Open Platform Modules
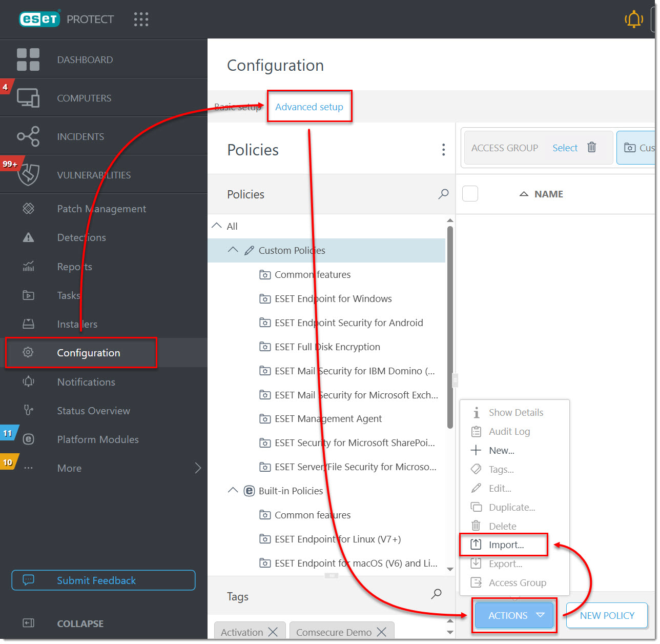The width and height of the screenshot is (660, 644). (104, 439)
